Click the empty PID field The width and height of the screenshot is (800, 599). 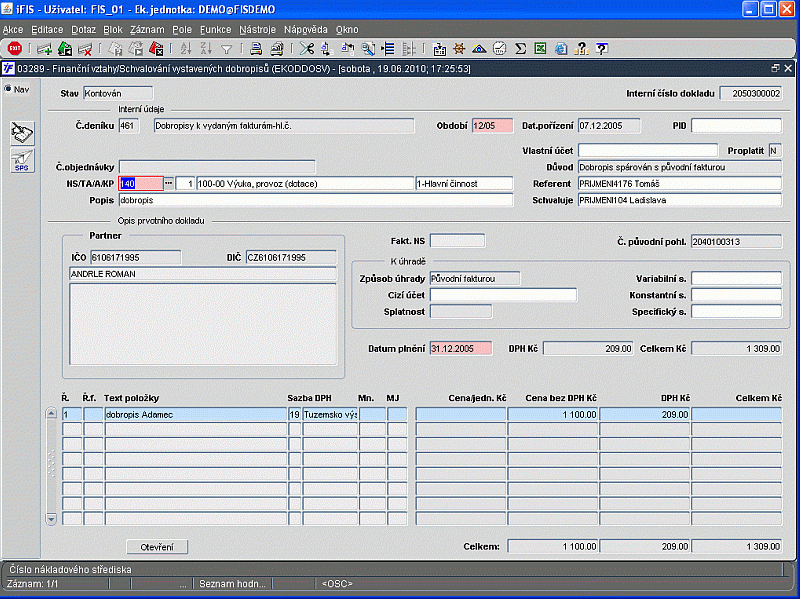coord(736,126)
